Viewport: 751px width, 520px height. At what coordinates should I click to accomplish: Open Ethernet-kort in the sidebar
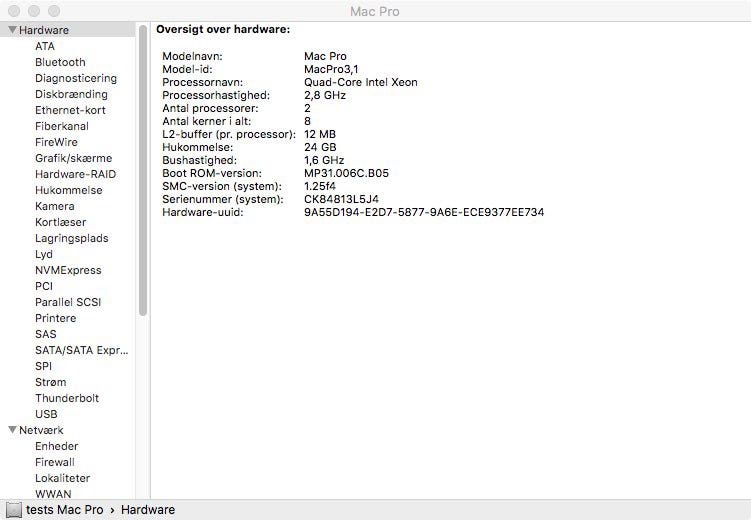[70, 110]
